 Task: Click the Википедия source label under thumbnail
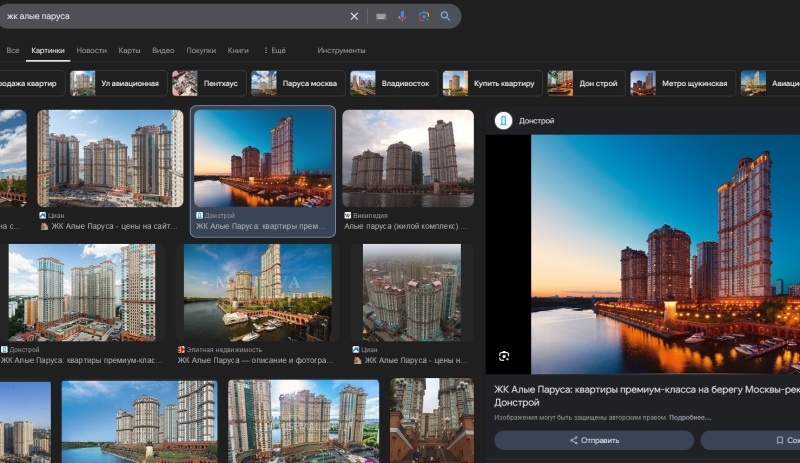click(370, 215)
